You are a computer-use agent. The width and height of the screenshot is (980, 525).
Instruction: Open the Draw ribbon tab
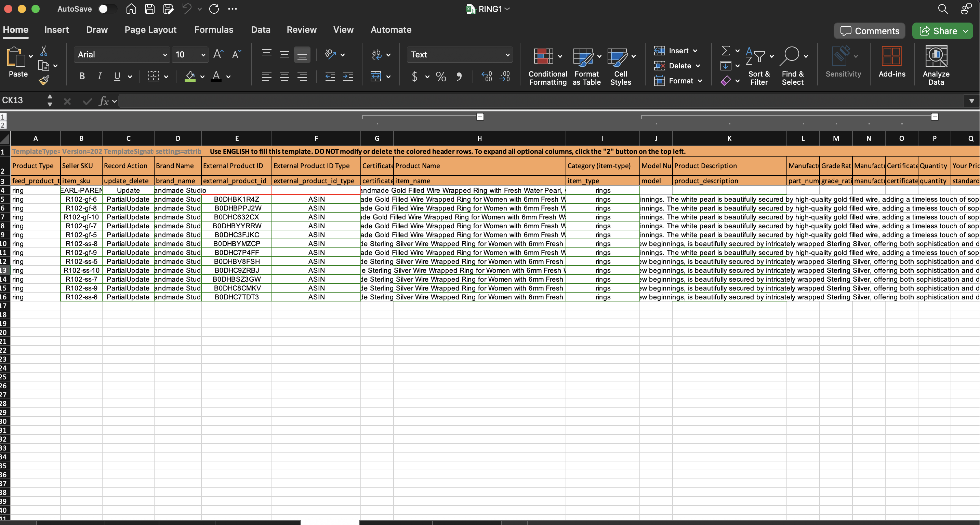click(97, 30)
